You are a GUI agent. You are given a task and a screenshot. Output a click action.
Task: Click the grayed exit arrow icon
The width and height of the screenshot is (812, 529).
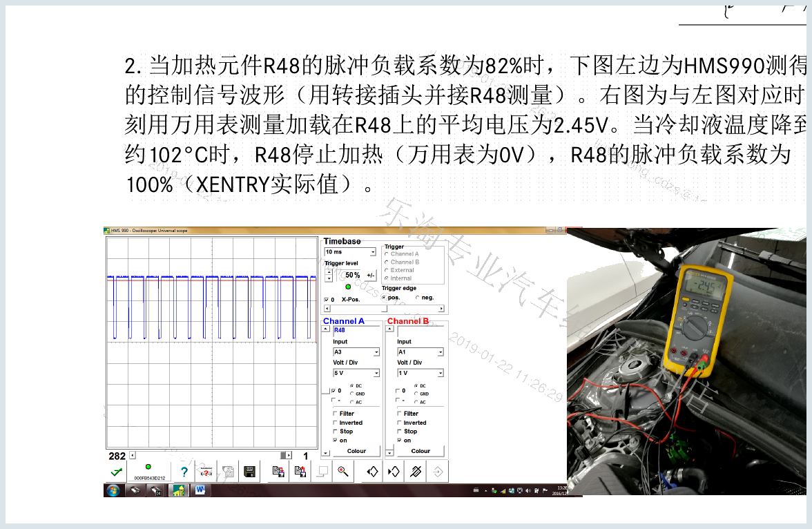[x=438, y=472]
